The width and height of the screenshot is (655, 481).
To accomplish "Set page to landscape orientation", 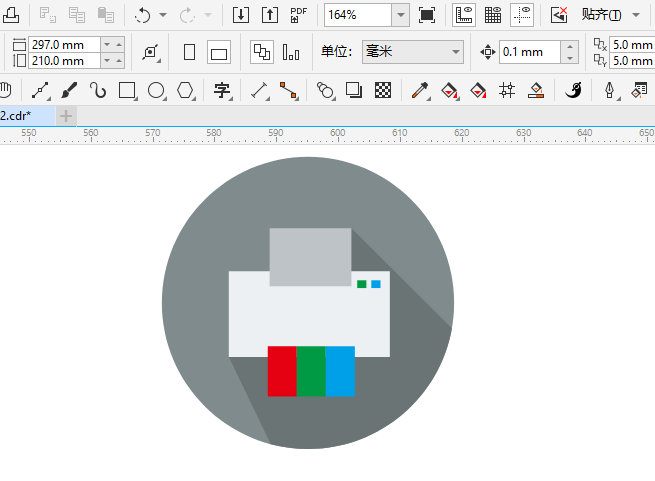I will click(218, 52).
